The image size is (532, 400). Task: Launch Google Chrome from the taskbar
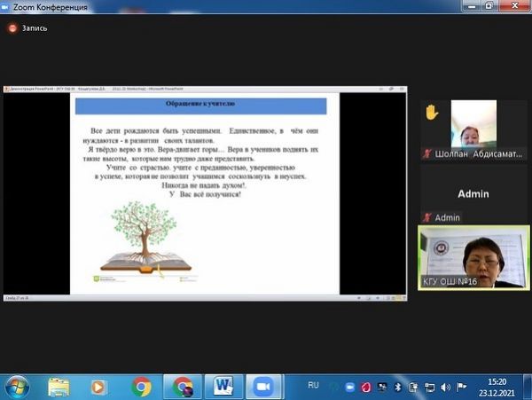click(x=141, y=386)
